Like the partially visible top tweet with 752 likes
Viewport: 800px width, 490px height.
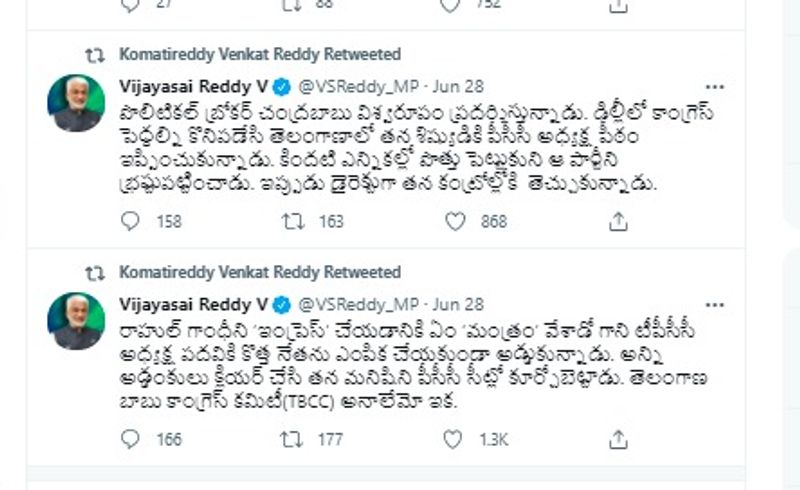[453, 6]
